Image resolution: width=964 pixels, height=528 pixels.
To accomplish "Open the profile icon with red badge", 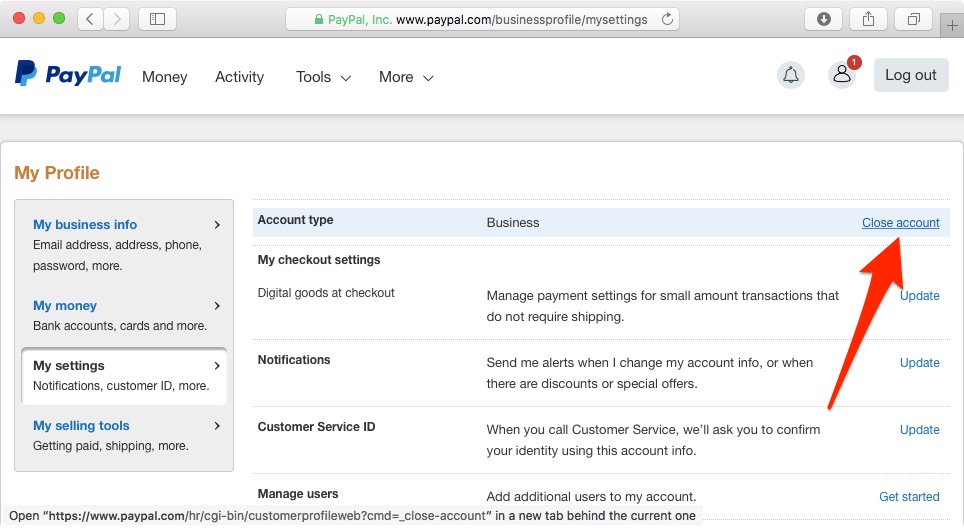I will click(x=842, y=74).
